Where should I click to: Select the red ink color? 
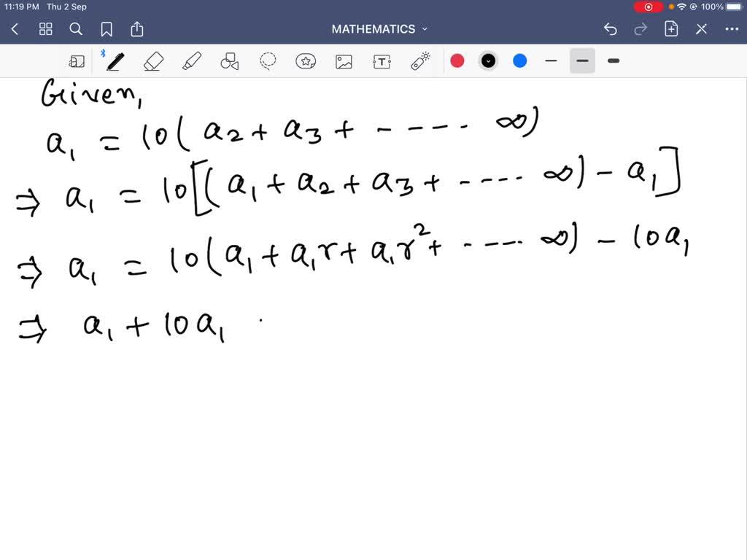pyautogui.click(x=457, y=61)
